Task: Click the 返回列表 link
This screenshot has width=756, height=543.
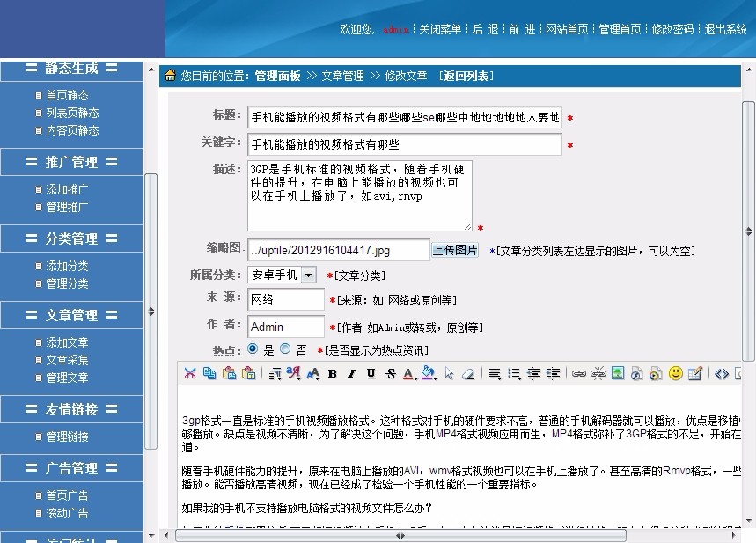Action: click(467, 76)
